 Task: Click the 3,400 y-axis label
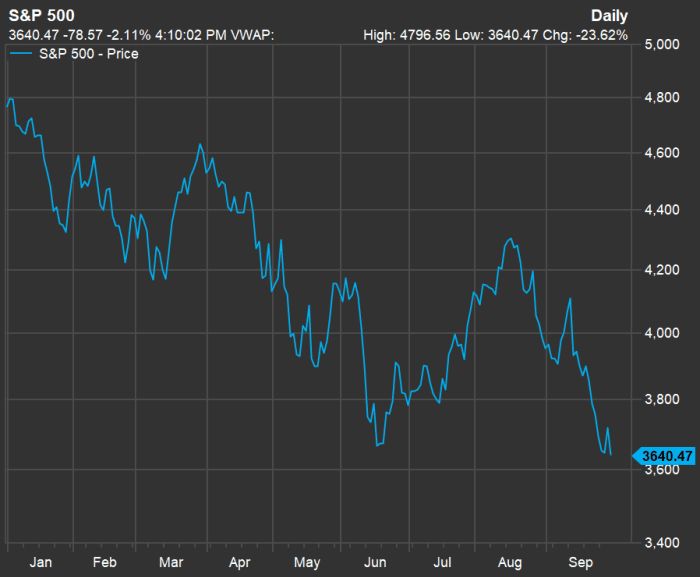(662, 543)
